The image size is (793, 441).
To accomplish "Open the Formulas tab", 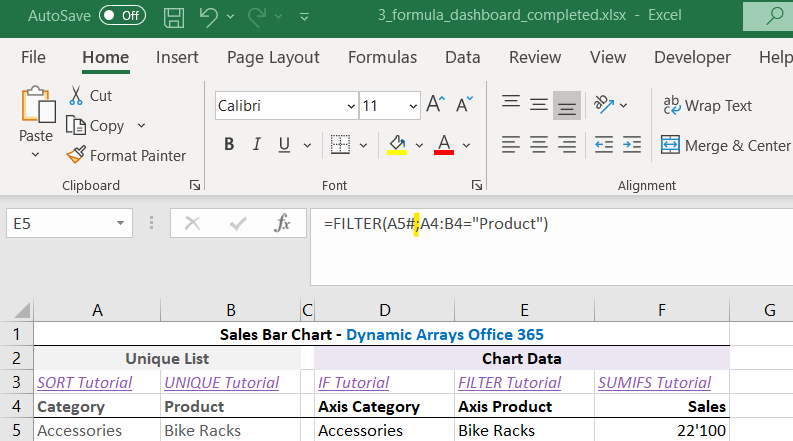I will pyautogui.click(x=382, y=57).
